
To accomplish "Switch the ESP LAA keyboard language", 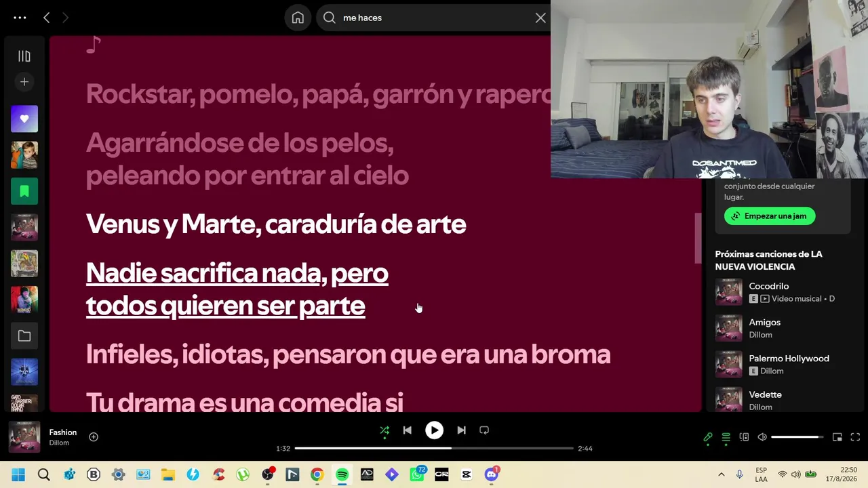I will pyautogui.click(x=761, y=475).
